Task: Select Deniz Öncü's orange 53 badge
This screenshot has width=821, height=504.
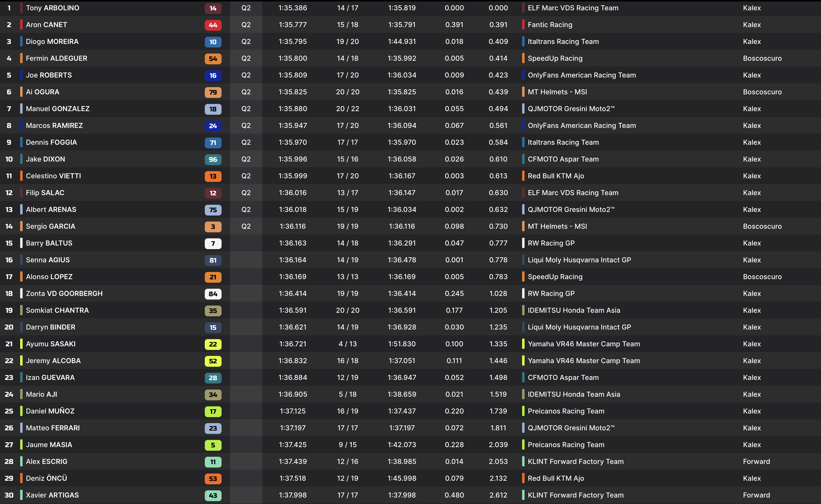Action: click(x=213, y=479)
